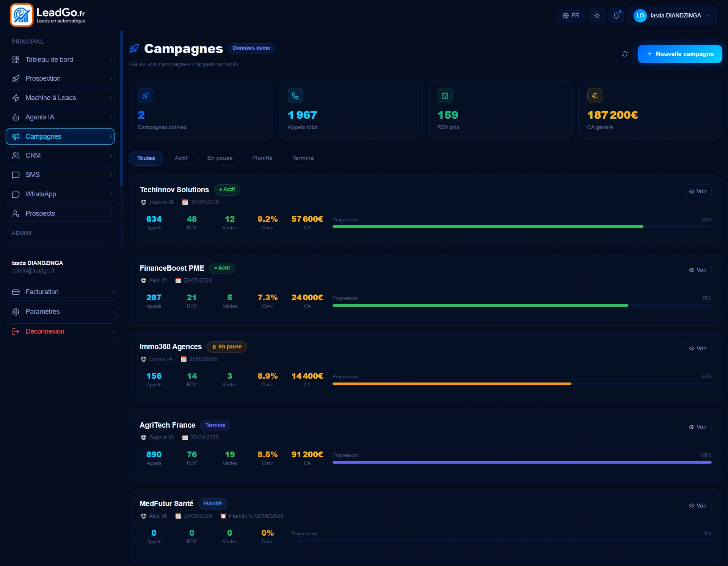The width and height of the screenshot is (728, 566).
Task: Click the Machine à Leads lightning icon
Action: click(16, 98)
